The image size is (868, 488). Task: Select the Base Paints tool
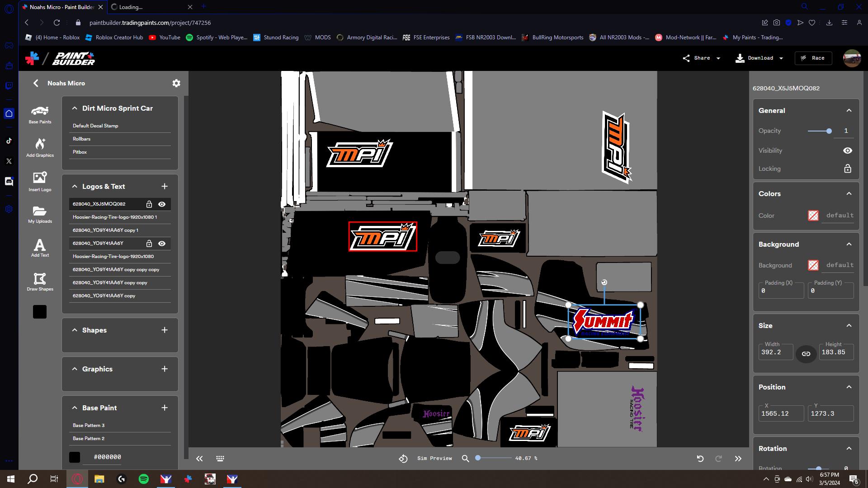click(40, 114)
